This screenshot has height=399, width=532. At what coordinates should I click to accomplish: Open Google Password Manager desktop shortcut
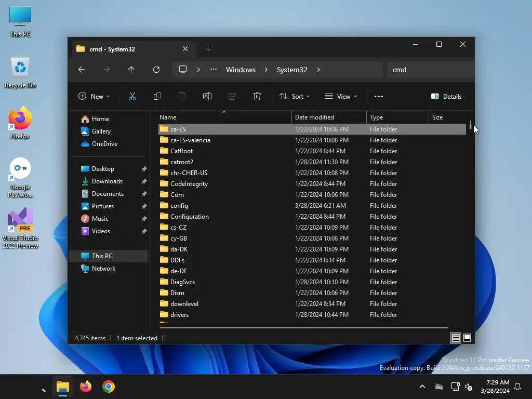pos(20,178)
